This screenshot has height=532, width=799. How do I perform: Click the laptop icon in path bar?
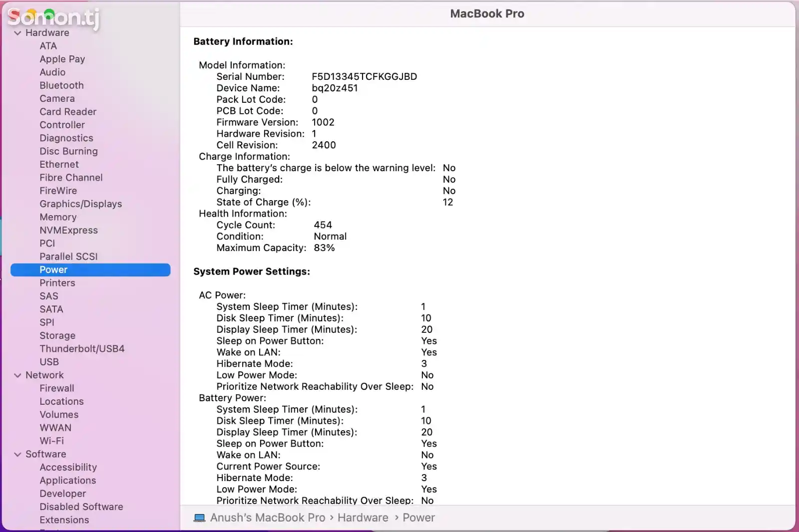pos(199,518)
